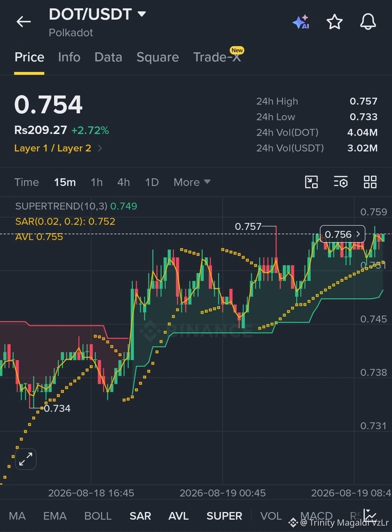This screenshot has width=392, height=532.
Task: Open indicator list chart icon at bottom
Action: point(370,515)
